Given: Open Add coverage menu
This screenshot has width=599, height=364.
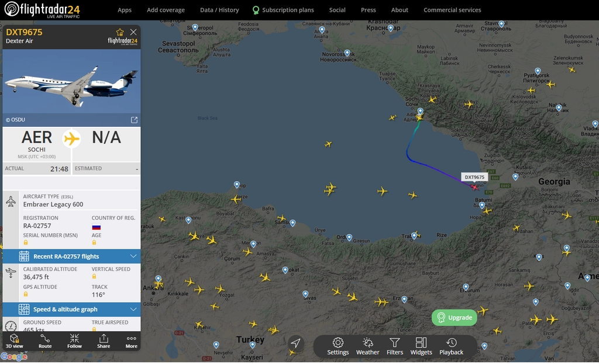Looking at the screenshot, I should click(x=166, y=10).
